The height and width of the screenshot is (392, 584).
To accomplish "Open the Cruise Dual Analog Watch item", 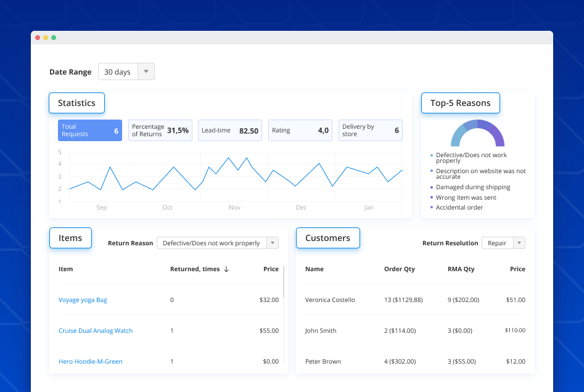I will click(x=96, y=330).
